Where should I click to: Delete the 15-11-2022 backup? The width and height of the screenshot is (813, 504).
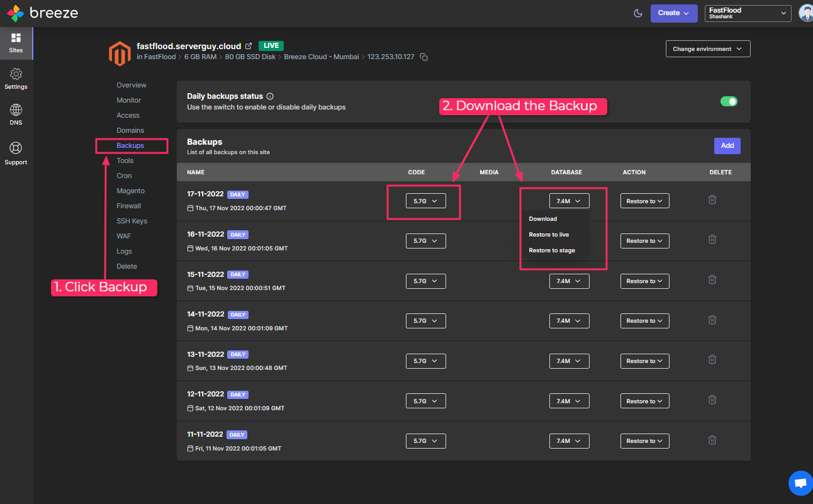pyautogui.click(x=712, y=279)
